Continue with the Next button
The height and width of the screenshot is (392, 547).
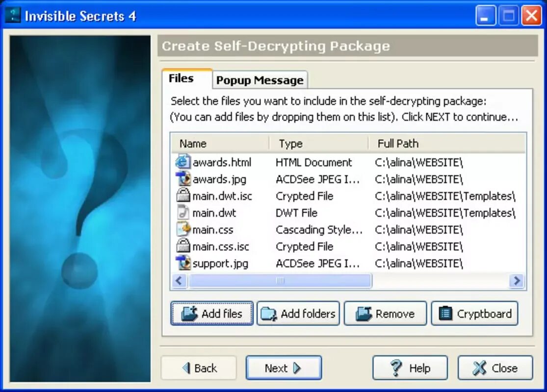point(284,368)
